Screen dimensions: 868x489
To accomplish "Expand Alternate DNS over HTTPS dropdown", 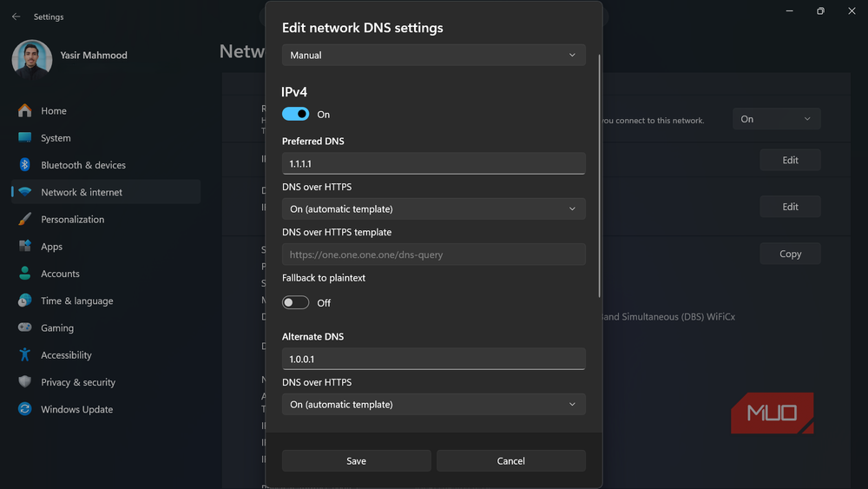I will (433, 404).
